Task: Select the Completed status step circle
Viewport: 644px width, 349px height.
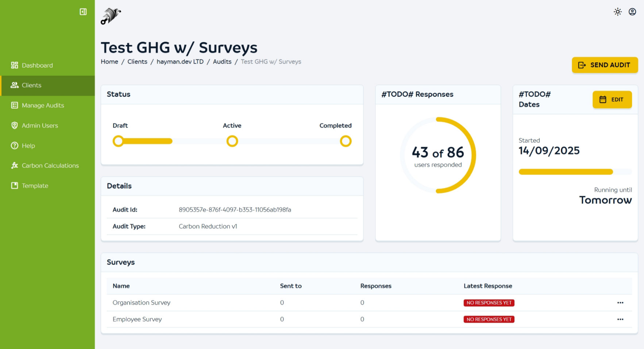Action: tap(346, 141)
